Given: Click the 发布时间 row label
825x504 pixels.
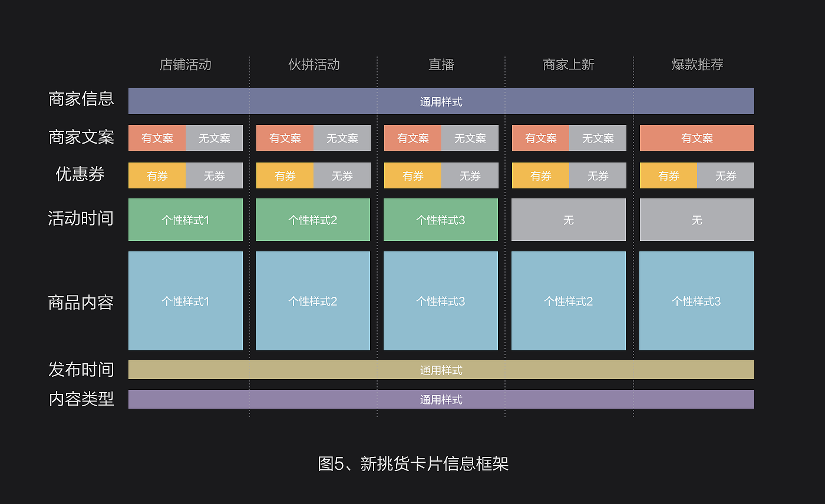Looking at the screenshot, I should pos(81,370).
